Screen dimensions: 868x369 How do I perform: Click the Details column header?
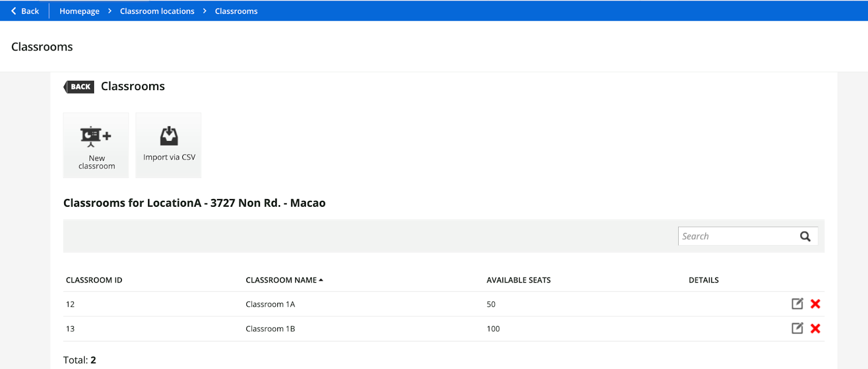point(703,280)
